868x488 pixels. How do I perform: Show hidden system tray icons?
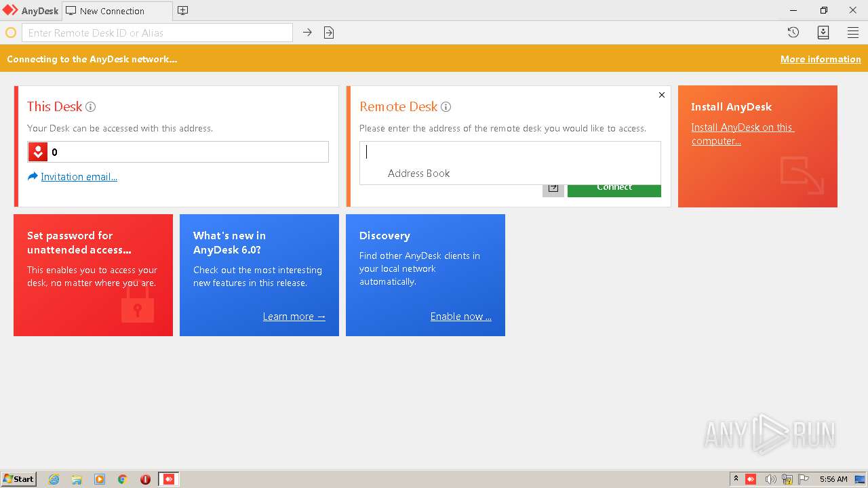(736, 479)
